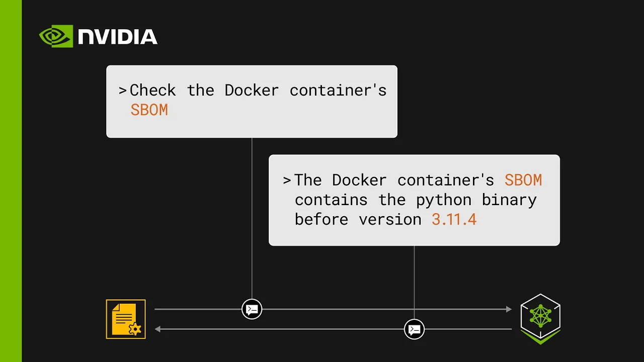Click the NVIDIA eye logo icon
644x362 pixels.
[x=56, y=37]
